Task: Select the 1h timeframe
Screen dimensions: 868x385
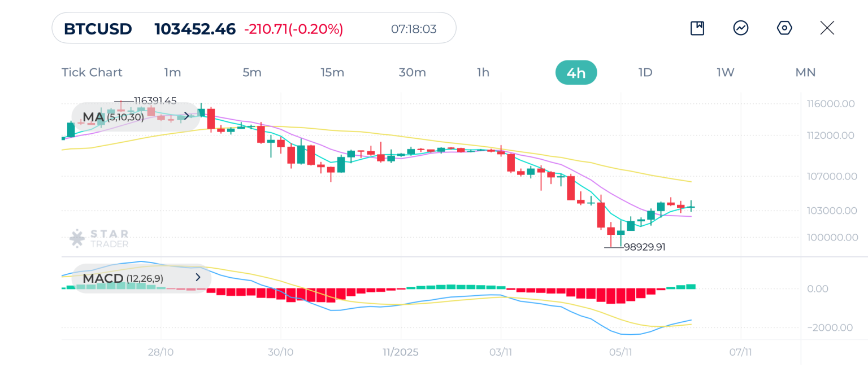Action: [483, 72]
